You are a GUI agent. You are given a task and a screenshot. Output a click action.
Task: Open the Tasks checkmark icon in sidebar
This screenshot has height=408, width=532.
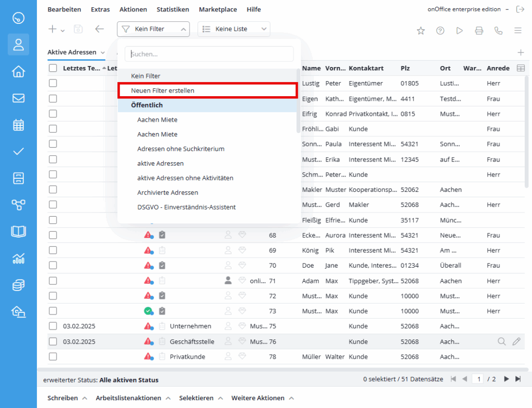[18, 151]
